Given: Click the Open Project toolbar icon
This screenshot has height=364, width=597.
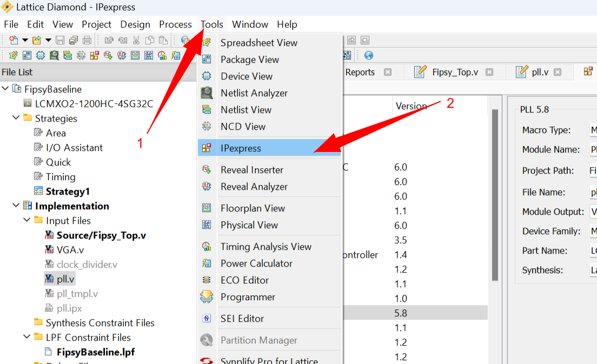Looking at the screenshot, I should [x=37, y=40].
